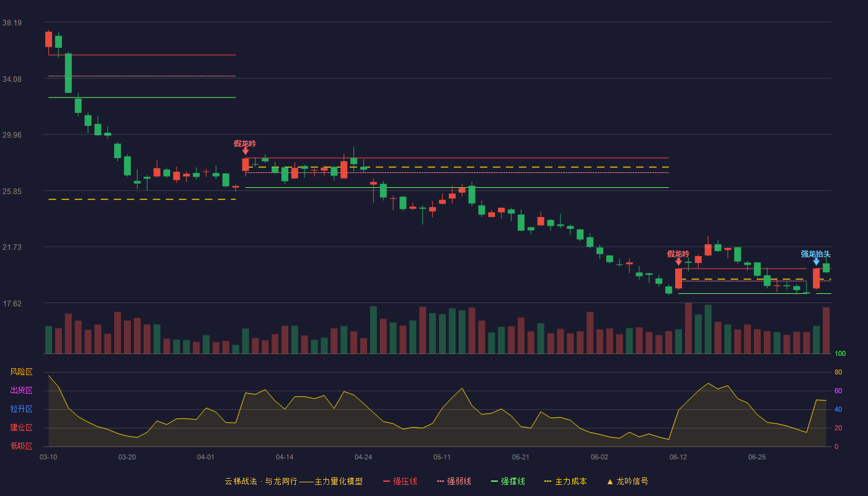Click the green 100 indicator axis value
Image resolution: width=868 pixels, height=496 pixels.
[x=840, y=353]
